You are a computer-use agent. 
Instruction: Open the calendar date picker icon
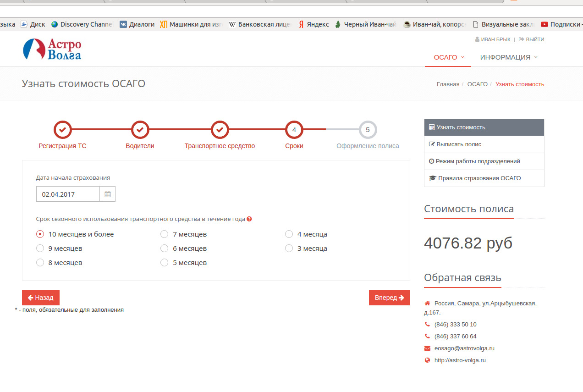tap(108, 194)
